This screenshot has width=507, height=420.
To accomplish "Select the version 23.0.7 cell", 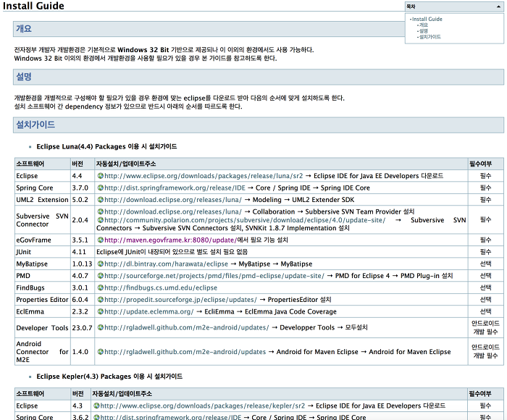I will point(83,327).
